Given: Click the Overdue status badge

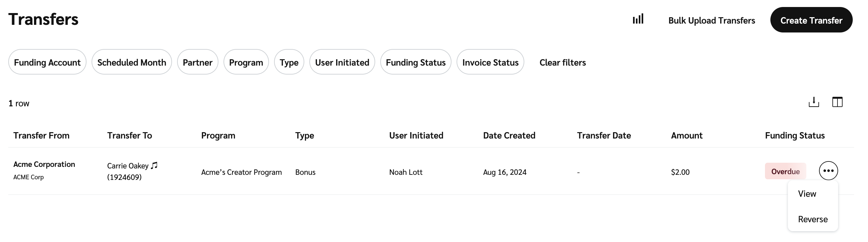Looking at the screenshot, I should pyautogui.click(x=785, y=171).
